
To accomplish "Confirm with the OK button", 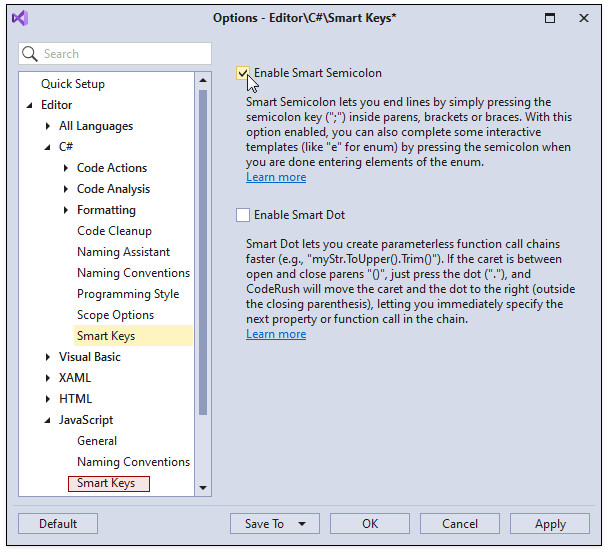I will 370,524.
